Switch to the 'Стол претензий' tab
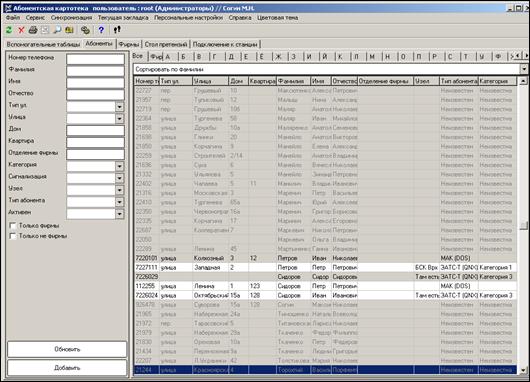 point(166,44)
